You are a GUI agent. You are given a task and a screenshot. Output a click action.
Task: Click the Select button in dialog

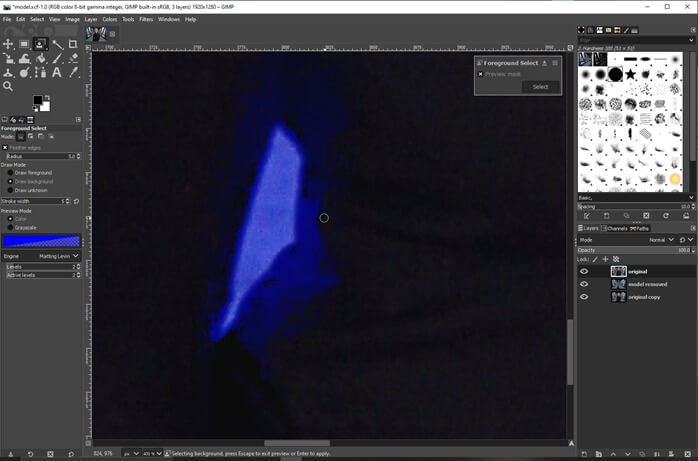(540, 87)
